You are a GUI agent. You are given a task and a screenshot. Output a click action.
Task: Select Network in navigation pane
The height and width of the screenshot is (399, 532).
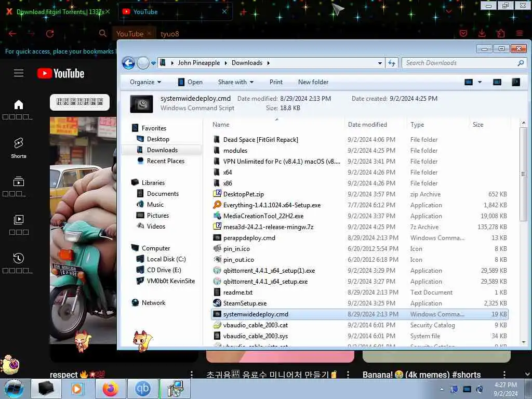(153, 303)
